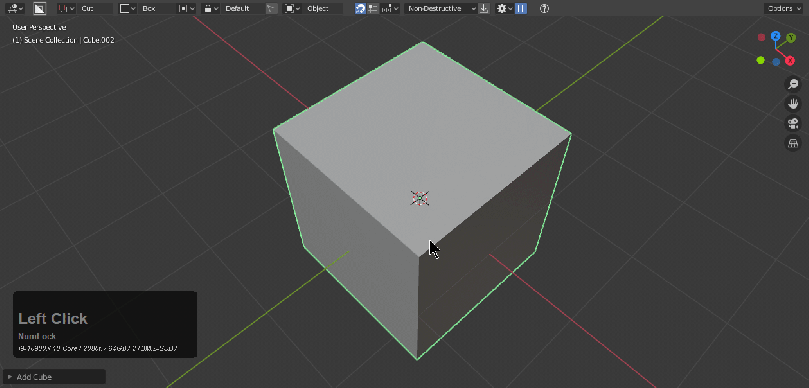
Task: Toggle the dimmed knife icon button
Action: point(272,8)
